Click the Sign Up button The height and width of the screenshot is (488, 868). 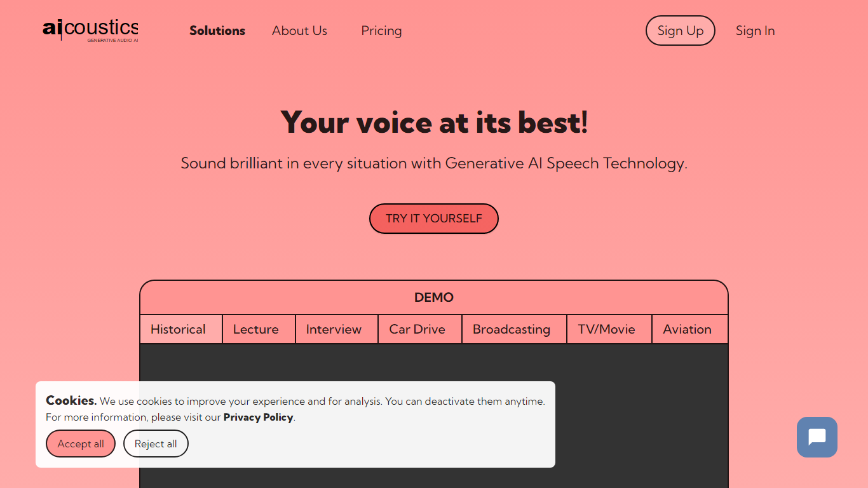(680, 30)
